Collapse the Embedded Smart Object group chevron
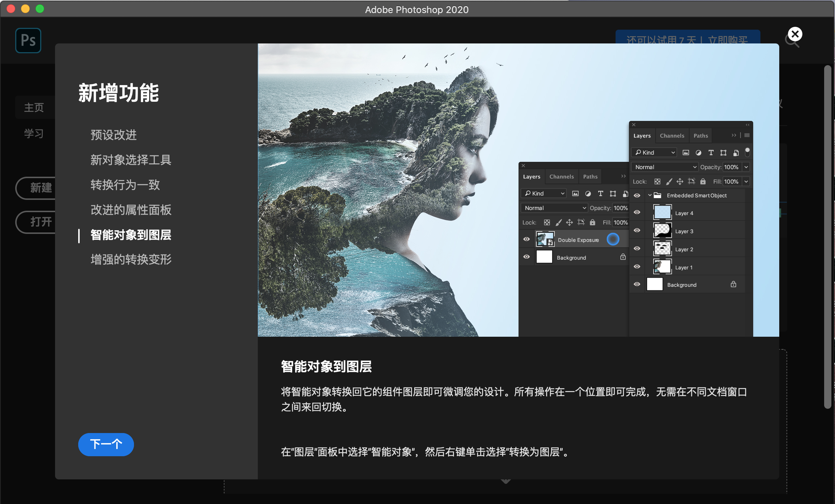 (x=650, y=196)
